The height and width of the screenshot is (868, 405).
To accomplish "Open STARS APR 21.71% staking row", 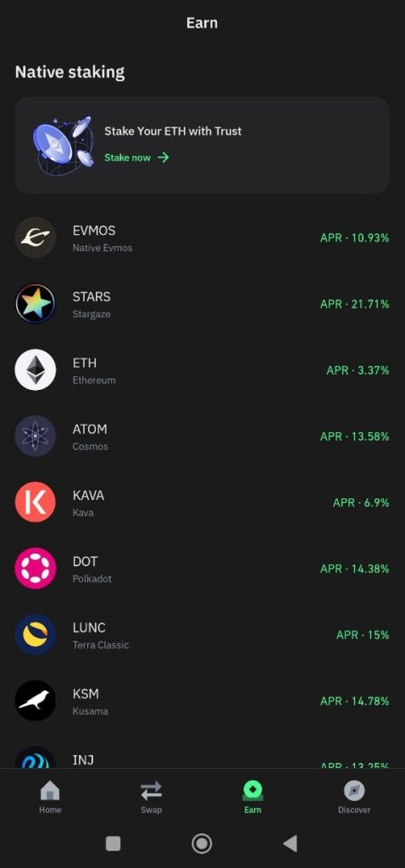I will coord(202,304).
